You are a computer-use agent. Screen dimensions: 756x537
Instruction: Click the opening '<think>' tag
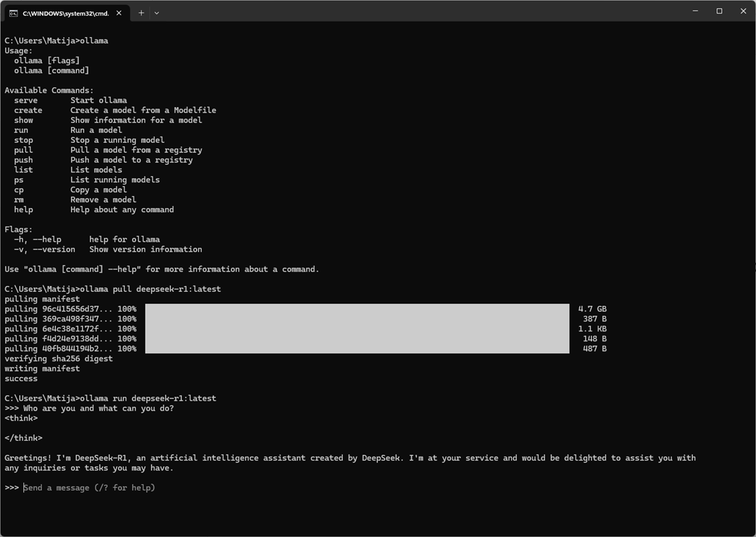coord(21,418)
